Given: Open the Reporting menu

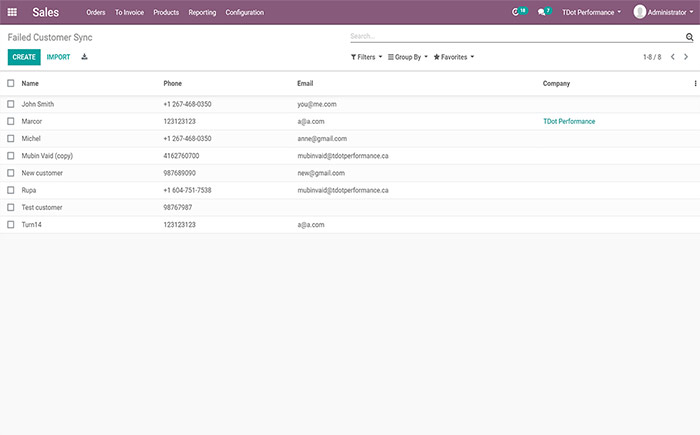Looking at the screenshot, I should [202, 12].
